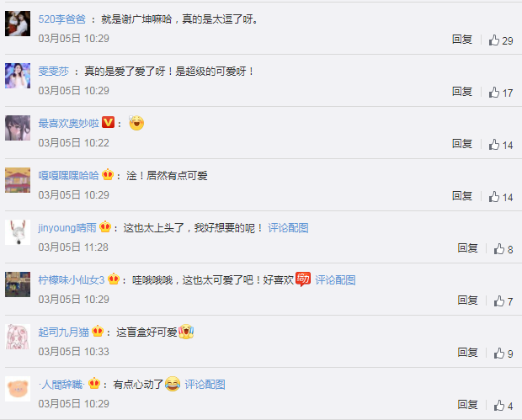Click the crown badge beside 嘎嘎嘿嘿哈哈
The image size is (522, 420).
tap(108, 174)
